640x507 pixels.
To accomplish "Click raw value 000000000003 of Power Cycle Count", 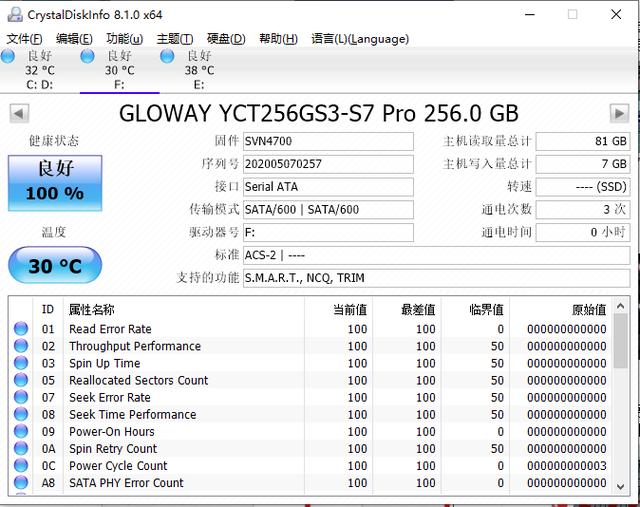I will click(x=567, y=466).
